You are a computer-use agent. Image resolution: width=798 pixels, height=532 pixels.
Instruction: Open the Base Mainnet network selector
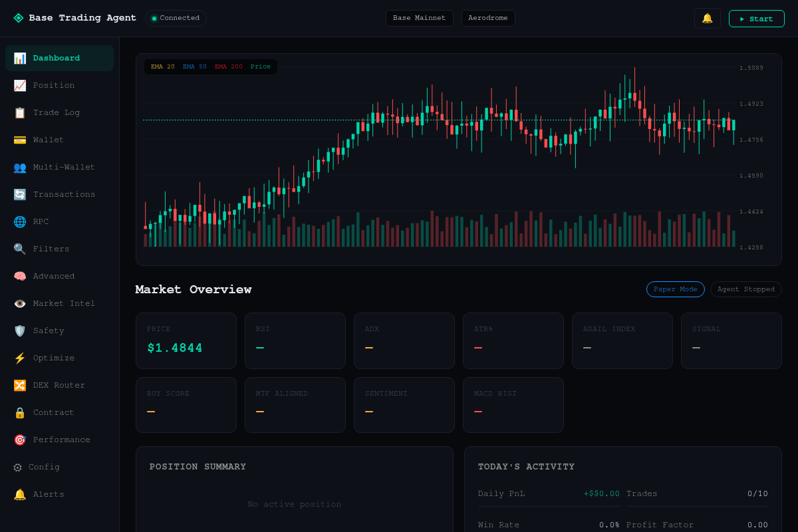click(x=420, y=18)
